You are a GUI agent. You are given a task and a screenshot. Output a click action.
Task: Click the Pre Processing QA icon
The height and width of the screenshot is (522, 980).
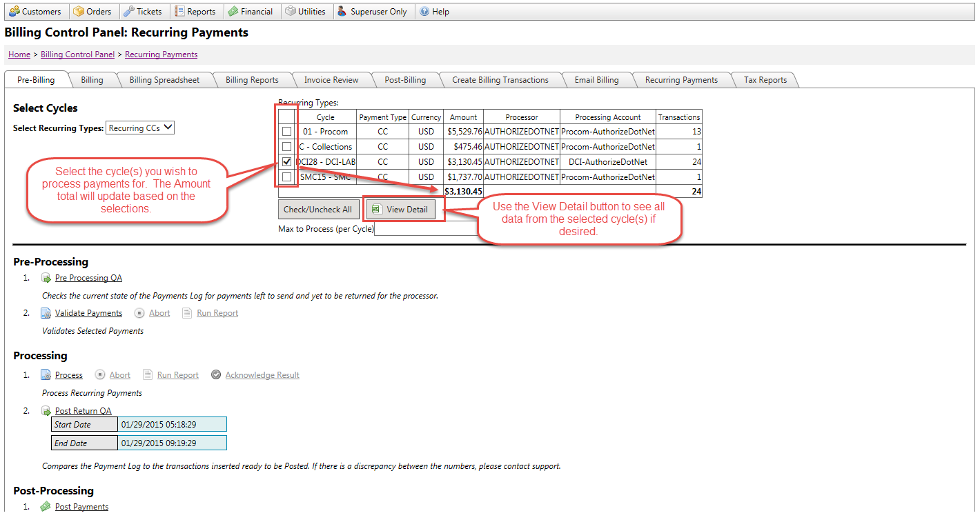click(x=46, y=278)
